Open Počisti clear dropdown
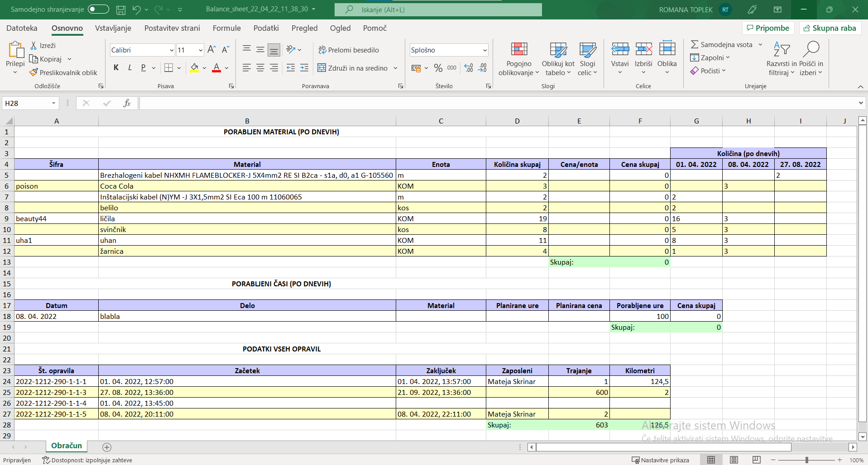Screen dimensions: 868x465 [708, 71]
